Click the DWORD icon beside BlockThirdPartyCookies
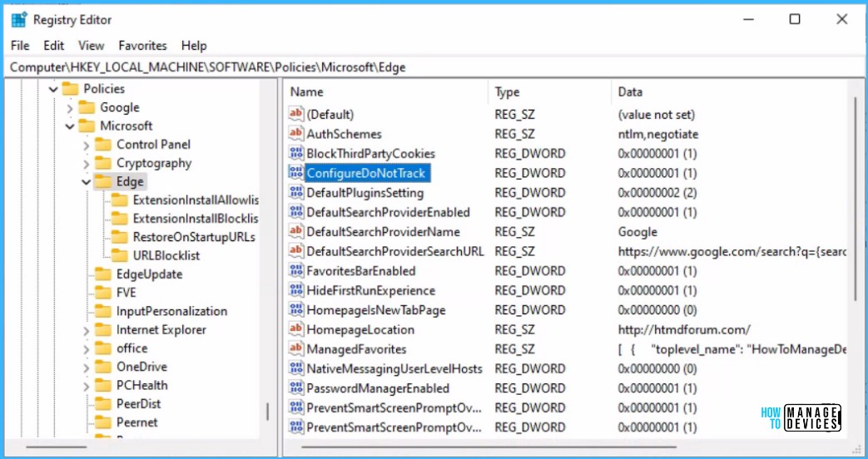Screen dimensions: 868x459 (296, 153)
